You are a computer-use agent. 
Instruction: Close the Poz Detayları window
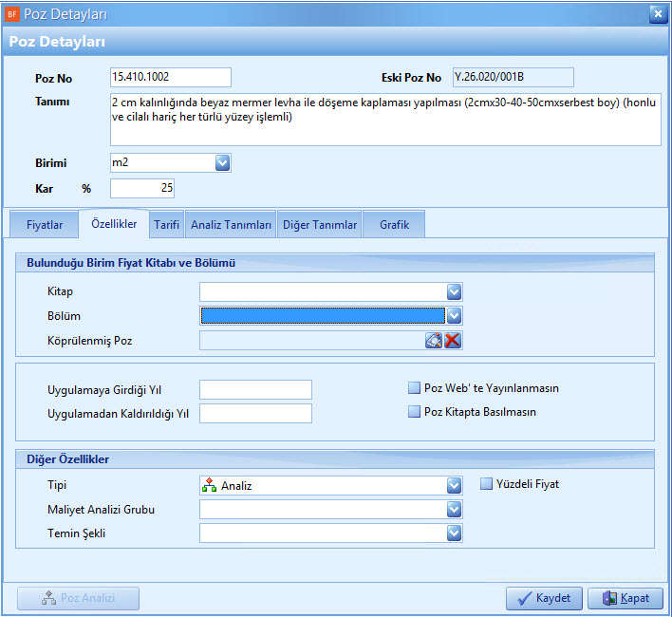(x=656, y=13)
